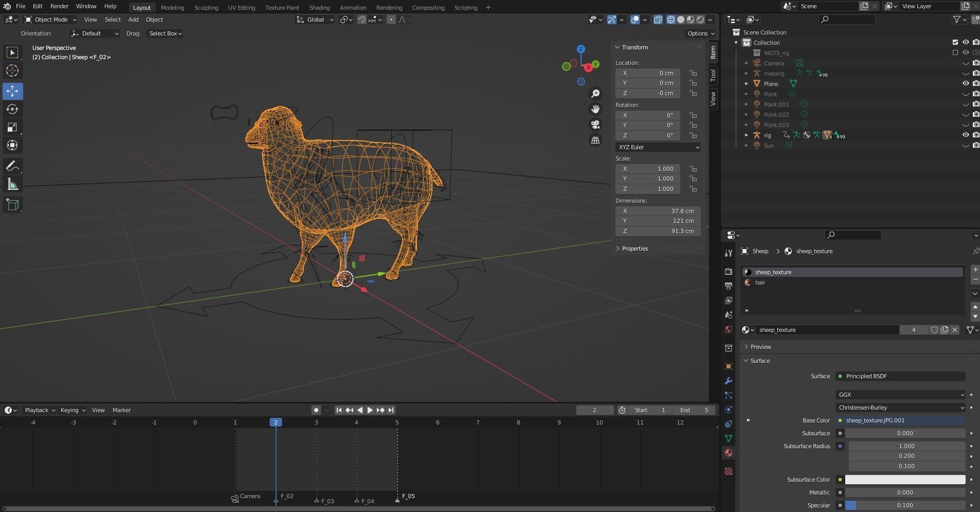
Task: Jump to the end frame
Action: pos(391,410)
